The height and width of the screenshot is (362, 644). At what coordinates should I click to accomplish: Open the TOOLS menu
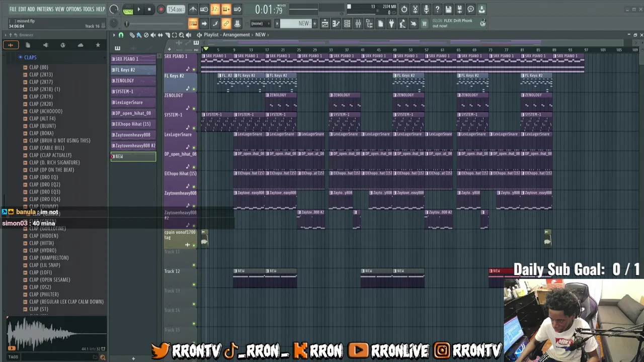tap(89, 9)
